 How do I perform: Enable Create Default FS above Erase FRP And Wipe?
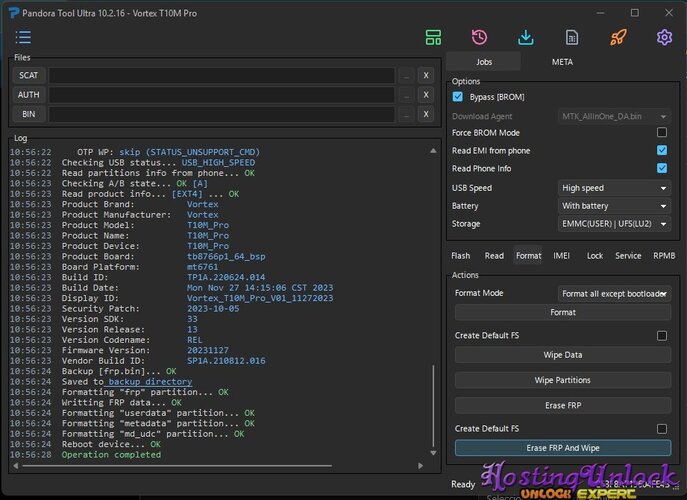(662, 429)
